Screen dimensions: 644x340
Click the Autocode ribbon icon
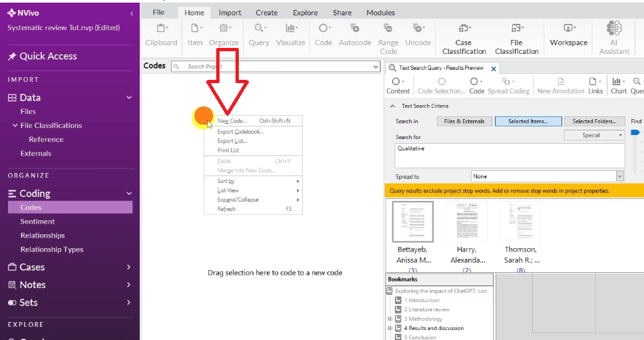click(355, 35)
